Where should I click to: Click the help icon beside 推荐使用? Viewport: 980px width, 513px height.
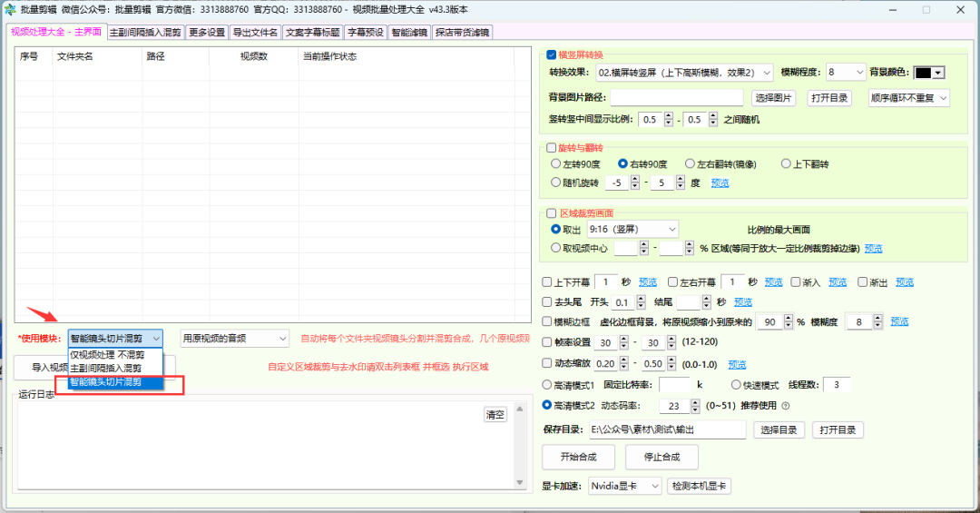tap(786, 406)
